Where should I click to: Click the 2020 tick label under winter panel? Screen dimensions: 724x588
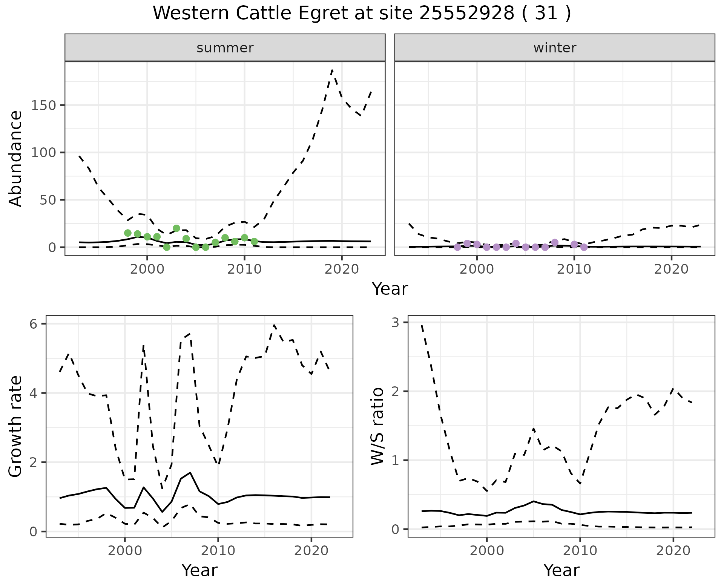[x=671, y=269]
